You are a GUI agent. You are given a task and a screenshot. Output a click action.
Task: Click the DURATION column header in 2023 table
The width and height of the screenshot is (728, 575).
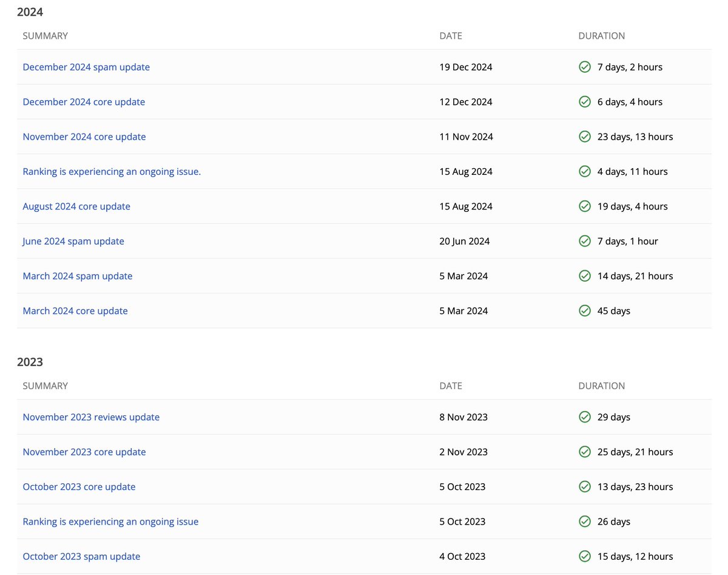(x=602, y=386)
